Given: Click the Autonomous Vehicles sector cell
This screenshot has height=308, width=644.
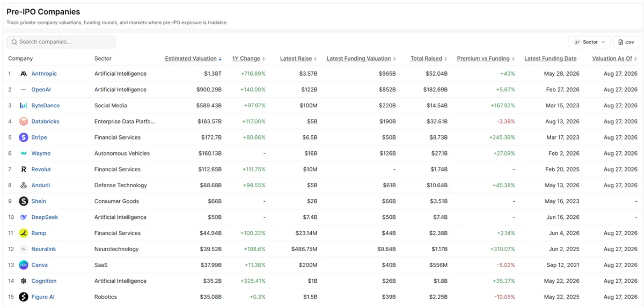Looking at the screenshot, I should (x=122, y=153).
